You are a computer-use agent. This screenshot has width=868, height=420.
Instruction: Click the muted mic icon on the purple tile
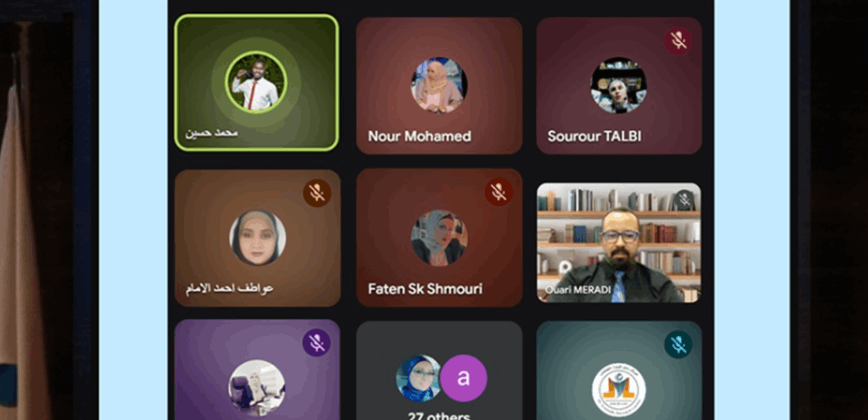[317, 342]
